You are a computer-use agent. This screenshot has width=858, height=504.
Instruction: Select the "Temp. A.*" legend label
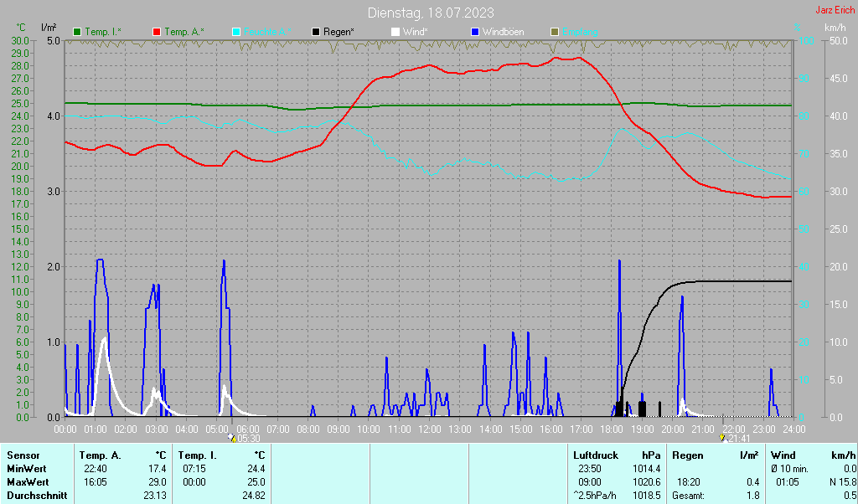184,33
